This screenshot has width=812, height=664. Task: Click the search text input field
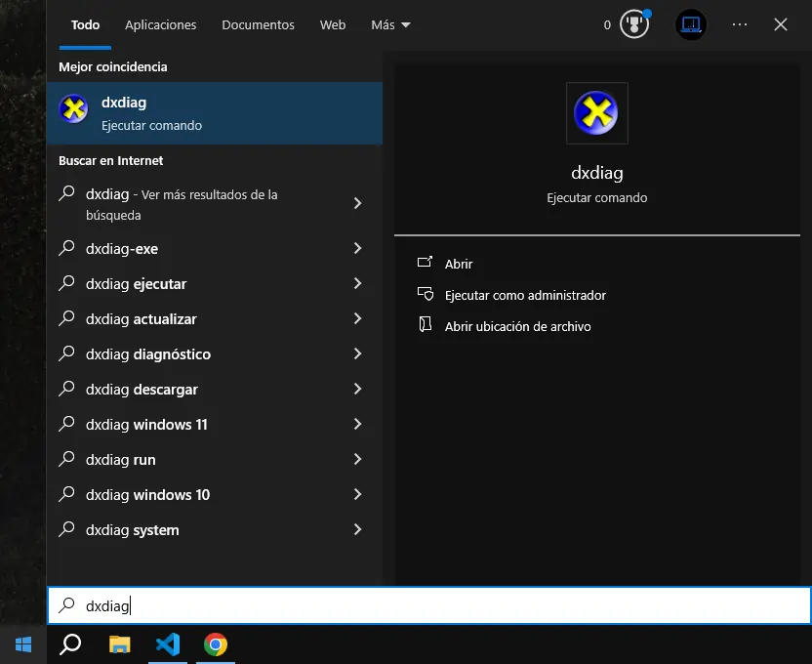point(428,605)
